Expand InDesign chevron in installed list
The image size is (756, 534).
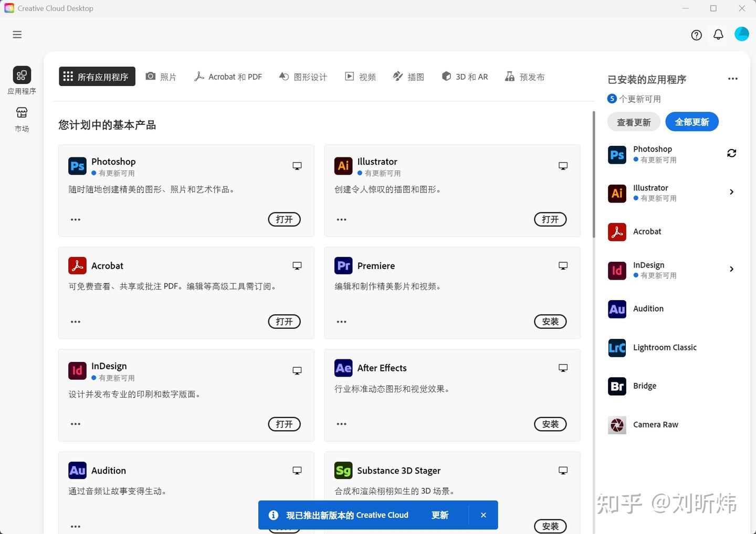(x=732, y=269)
